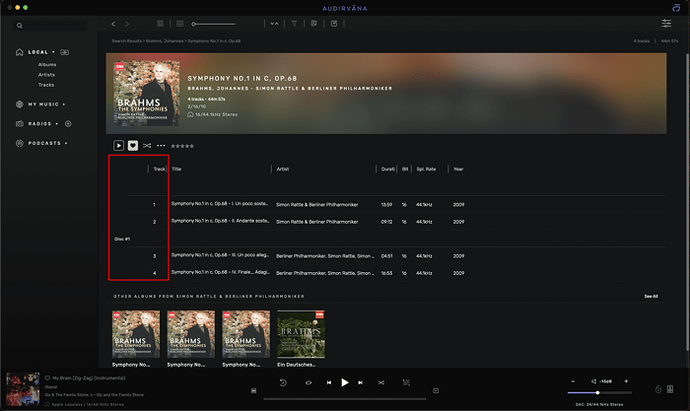690x411 pixels.
Task: Toggle shuffle in the player bar
Action: [381, 382]
